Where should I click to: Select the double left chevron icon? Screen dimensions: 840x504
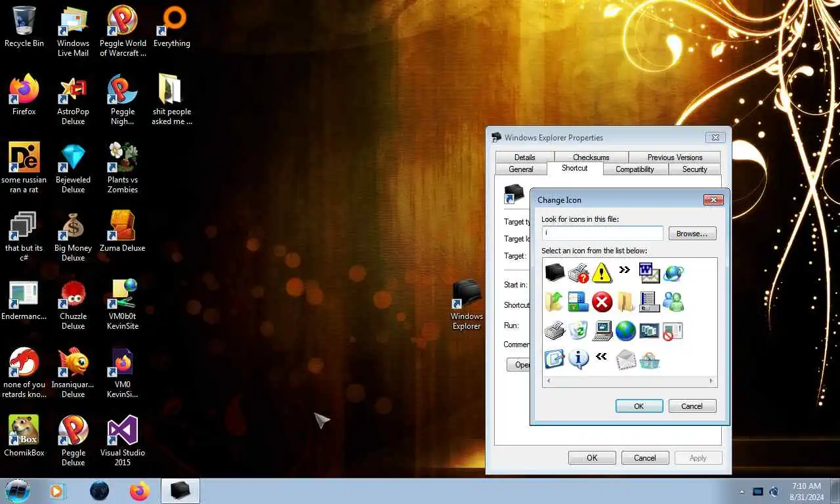point(601,356)
